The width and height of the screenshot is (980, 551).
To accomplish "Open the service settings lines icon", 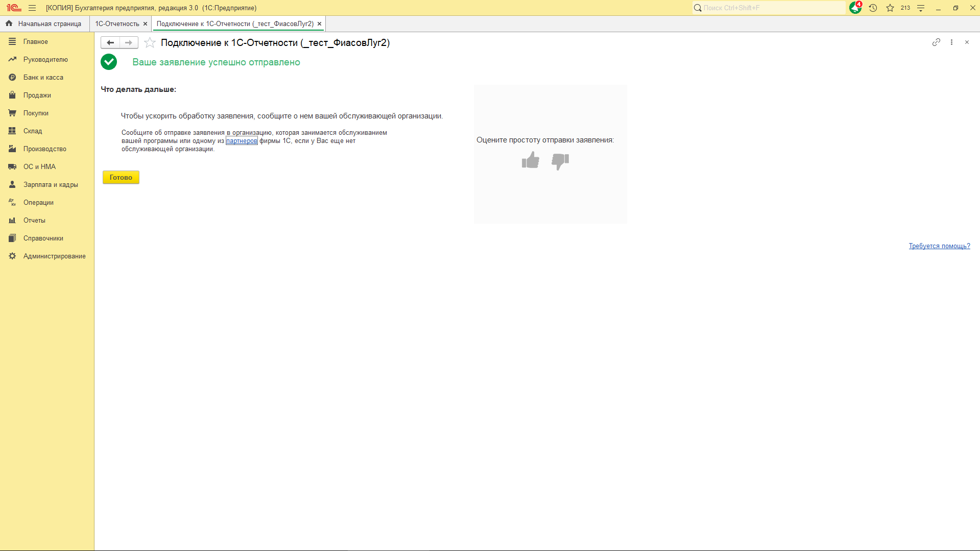I will [921, 8].
